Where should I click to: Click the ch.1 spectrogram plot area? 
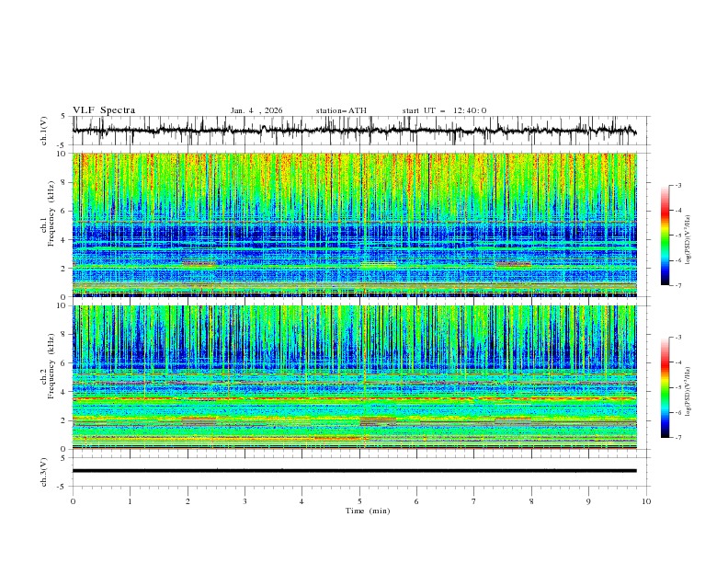pyautogui.click(x=354, y=224)
